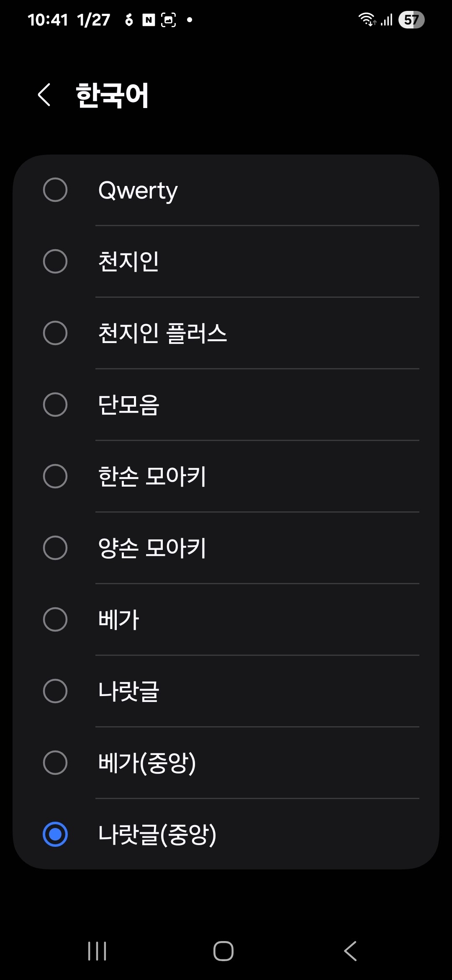Tap the clock showing 10:41
Screen dimensions: 452x980
point(48,20)
